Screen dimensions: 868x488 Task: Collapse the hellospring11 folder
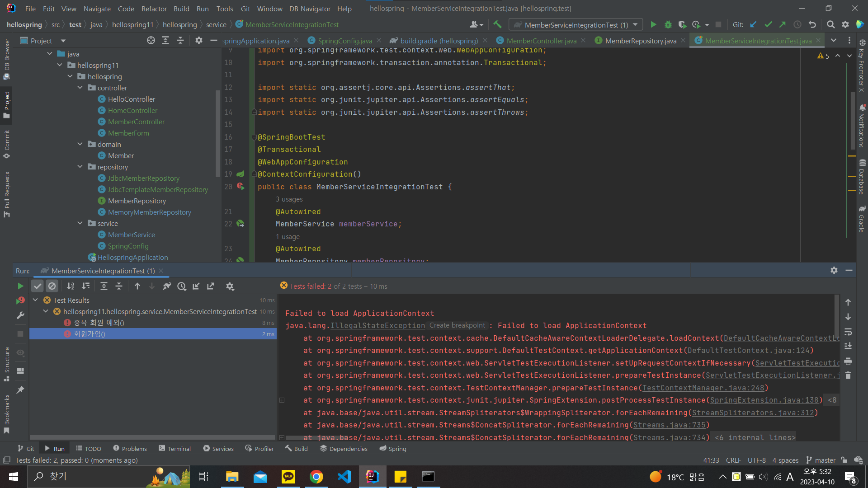[60, 65]
